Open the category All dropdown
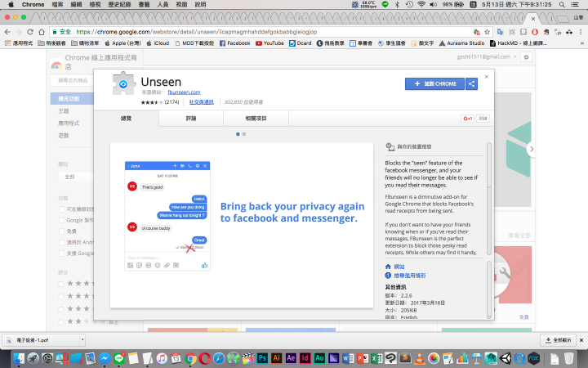This screenshot has width=588, height=368. (x=76, y=177)
